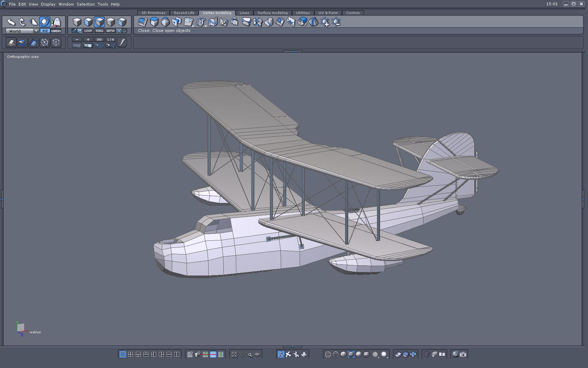Click the lightning bolt quick action icon

[122, 42]
